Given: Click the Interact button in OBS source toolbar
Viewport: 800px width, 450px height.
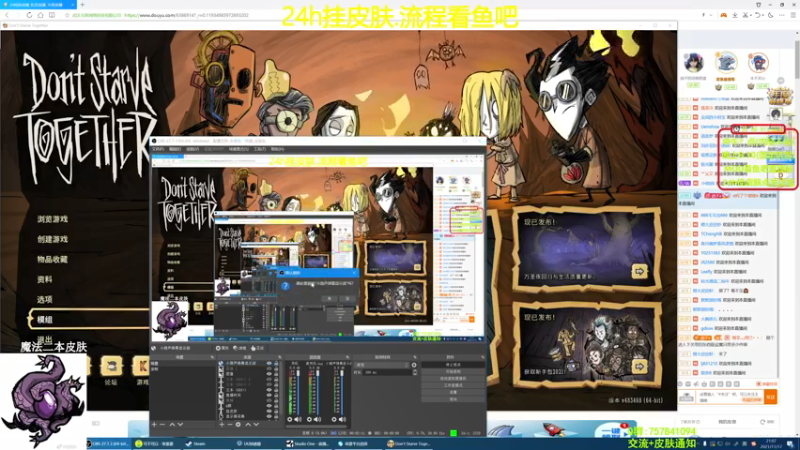Looking at the screenshot, I should [257, 348].
